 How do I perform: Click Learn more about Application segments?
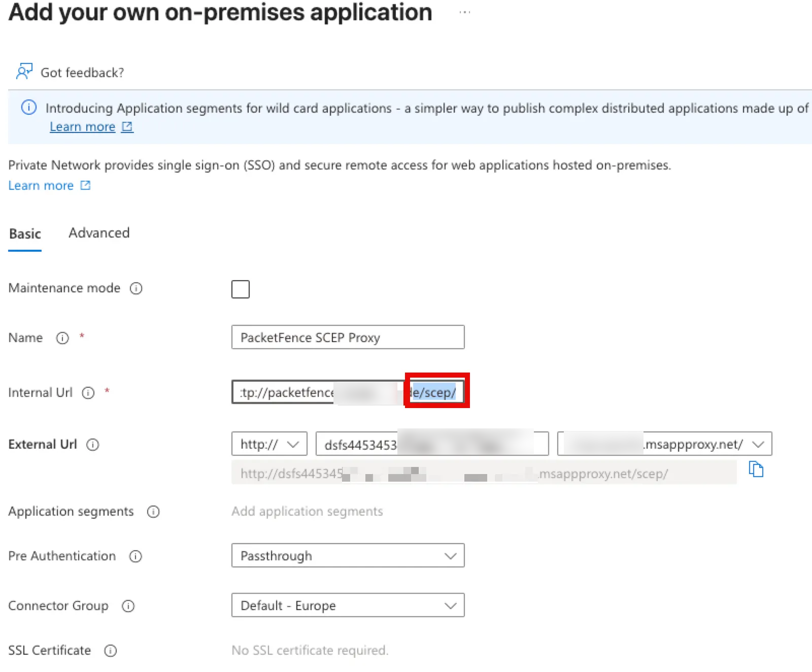pyautogui.click(x=82, y=126)
